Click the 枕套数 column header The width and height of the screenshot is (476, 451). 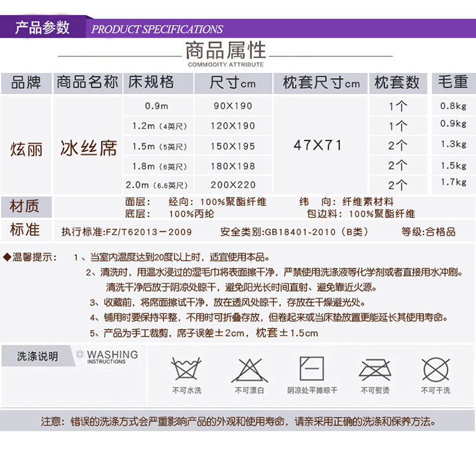(397, 83)
